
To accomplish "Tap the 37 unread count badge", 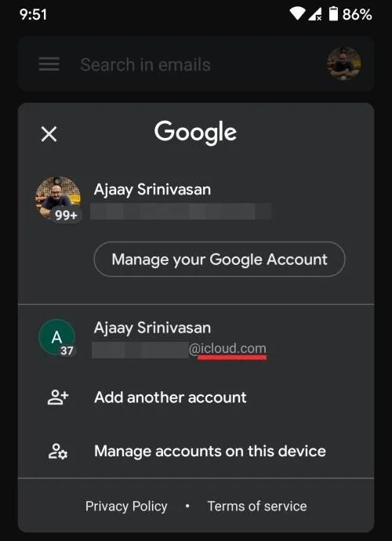I will (67, 351).
